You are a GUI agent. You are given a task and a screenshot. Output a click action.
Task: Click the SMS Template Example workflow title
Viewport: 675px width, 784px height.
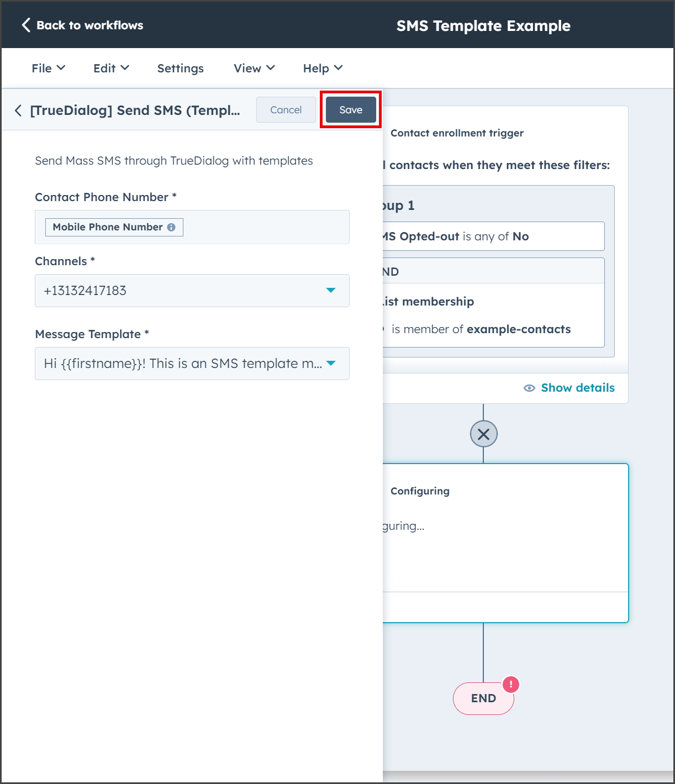tap(483, 25)
